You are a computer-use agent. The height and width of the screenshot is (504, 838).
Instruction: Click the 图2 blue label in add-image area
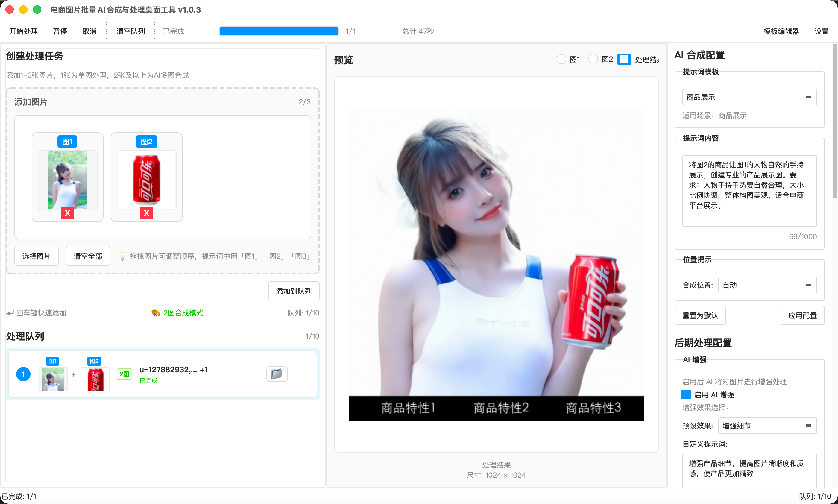[x=146, y=142]
